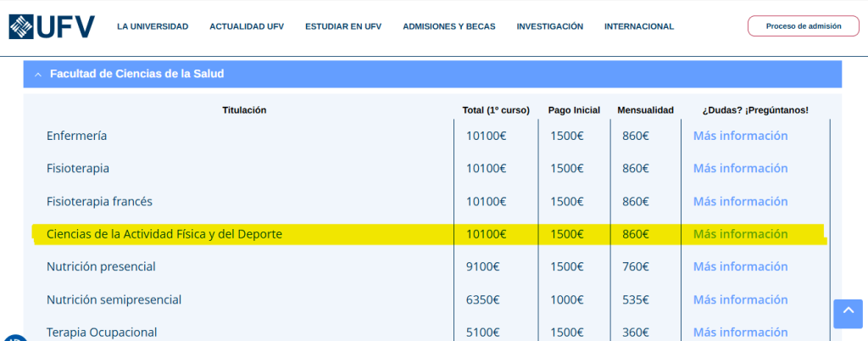868x341 pixels.
Task: Select the Fisioterapia francés degree name
Action: [99, 202]
